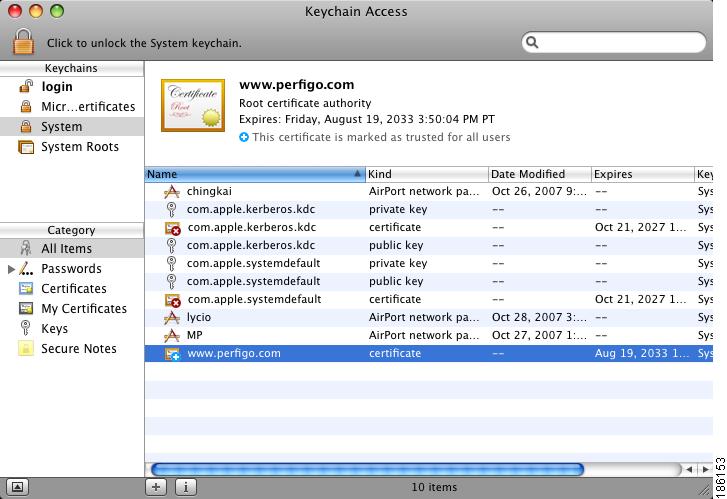Screen dimensions: 727x499
Task: Show All Items category
Action: tap(72, 249)
